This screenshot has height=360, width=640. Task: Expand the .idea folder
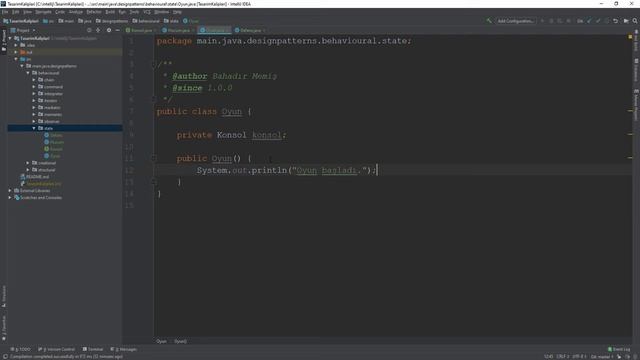point(16,45)
